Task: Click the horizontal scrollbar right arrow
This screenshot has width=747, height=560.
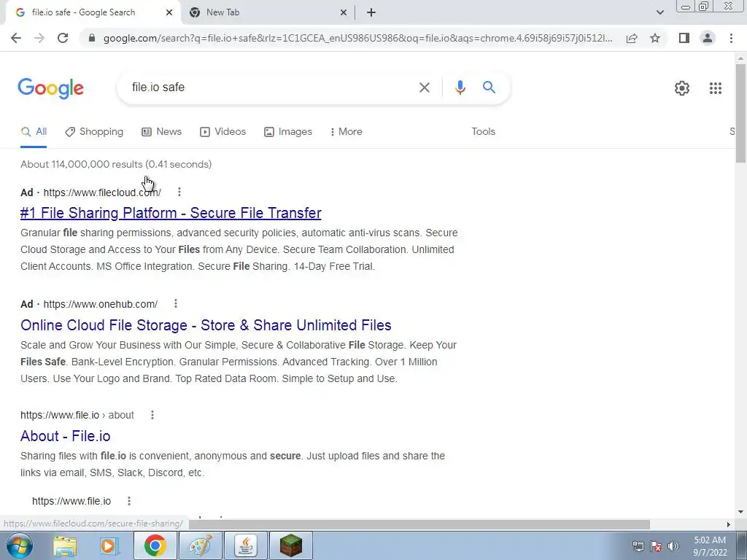Action: [728, 524]
